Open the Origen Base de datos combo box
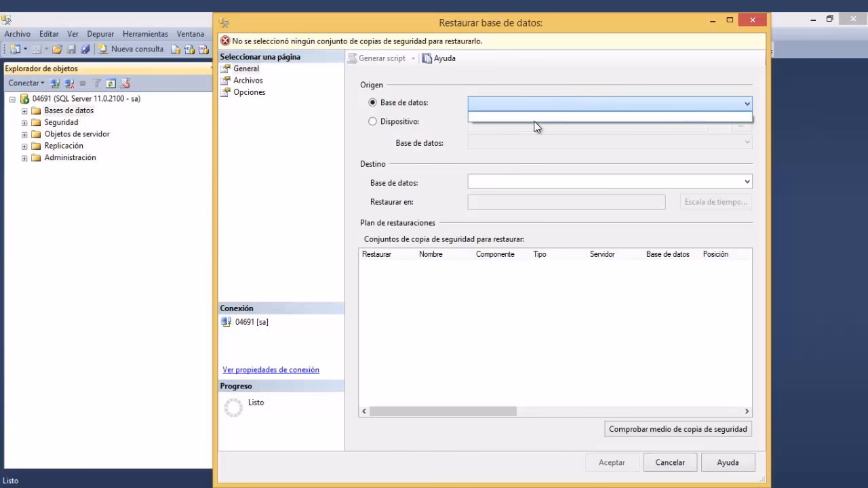 pyautogui.click(x=610, y=103)
